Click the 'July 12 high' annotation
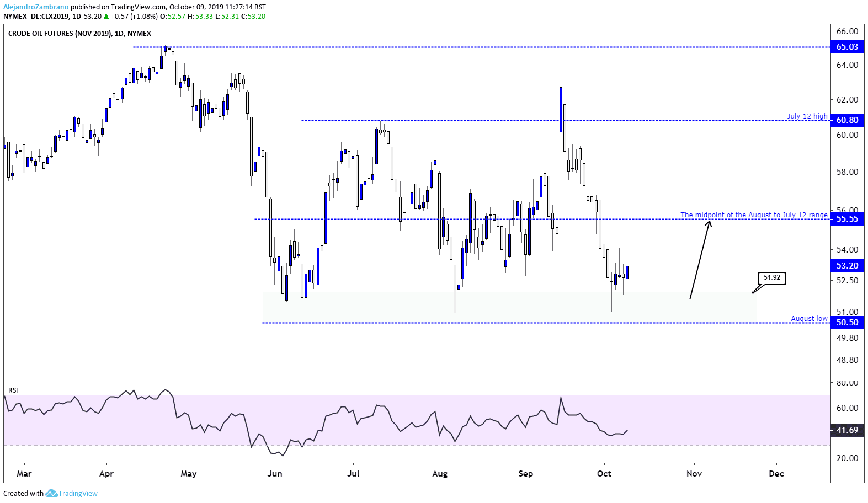The height and width of the screenshot is (503, 868). pyautogui.click(x=807, y=116)
